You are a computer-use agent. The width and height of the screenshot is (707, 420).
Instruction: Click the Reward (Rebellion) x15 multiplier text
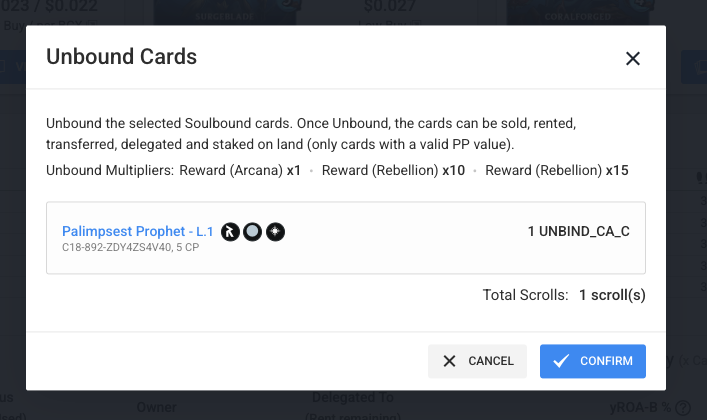[x=556, y=170]
